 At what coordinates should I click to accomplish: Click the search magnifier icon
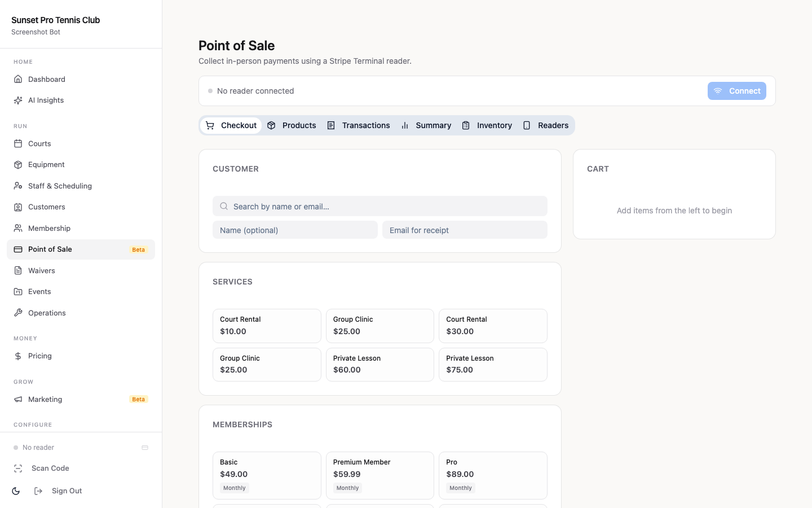tap(224, 206)
